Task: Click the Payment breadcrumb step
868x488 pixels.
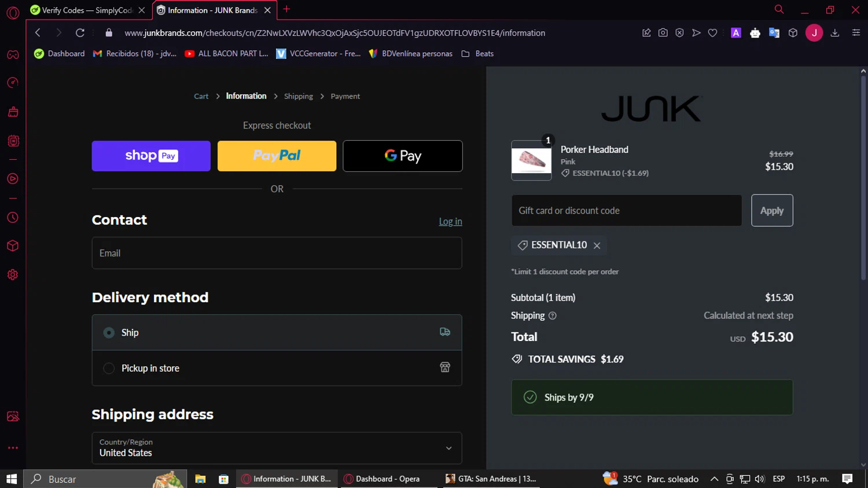Action: pos(345,97)
